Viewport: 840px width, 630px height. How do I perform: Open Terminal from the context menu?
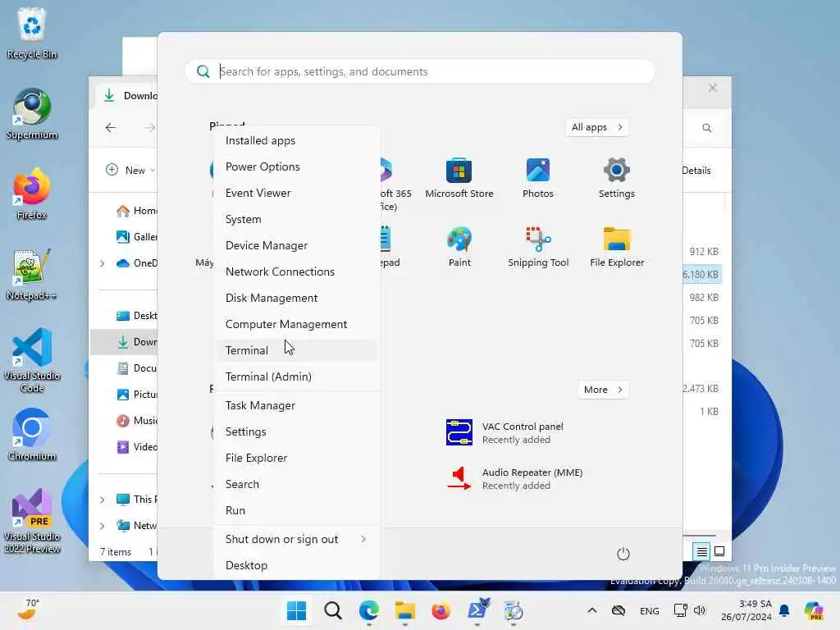297,350
